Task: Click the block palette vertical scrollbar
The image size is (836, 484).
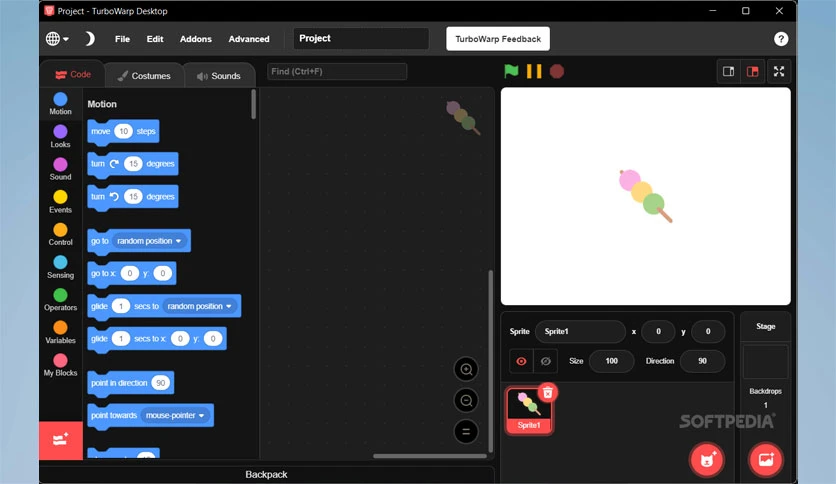Action: [x=253, y=104]
